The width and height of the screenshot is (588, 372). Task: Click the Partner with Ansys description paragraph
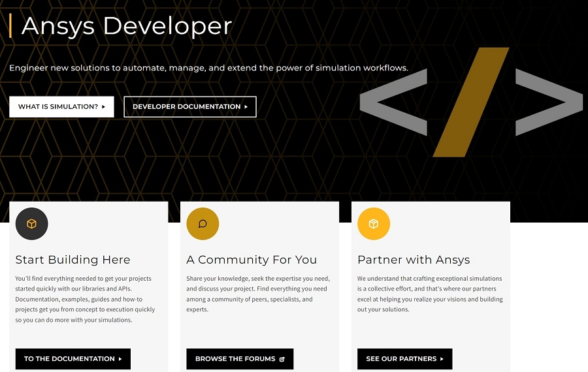point(430,294)
